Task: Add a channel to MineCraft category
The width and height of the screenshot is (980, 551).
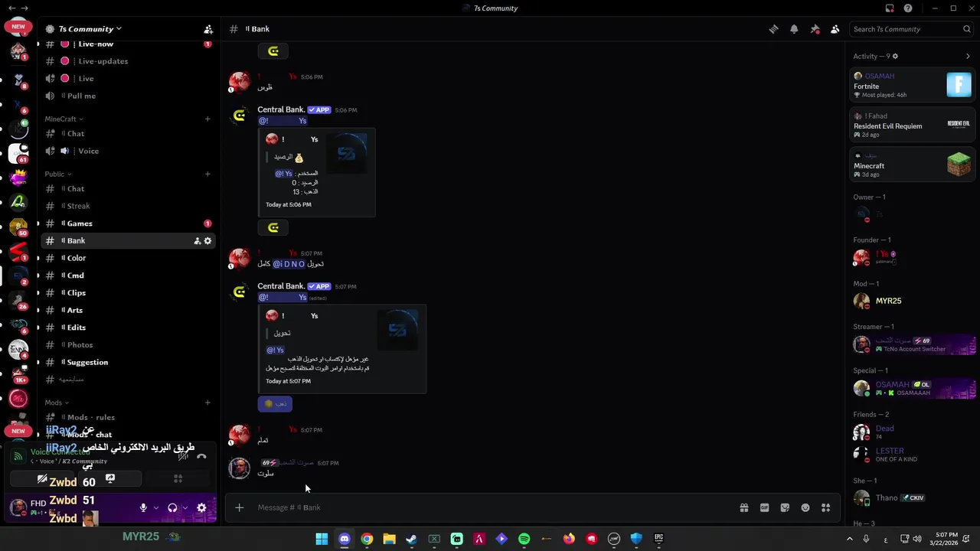Action: tap(207, 119)
